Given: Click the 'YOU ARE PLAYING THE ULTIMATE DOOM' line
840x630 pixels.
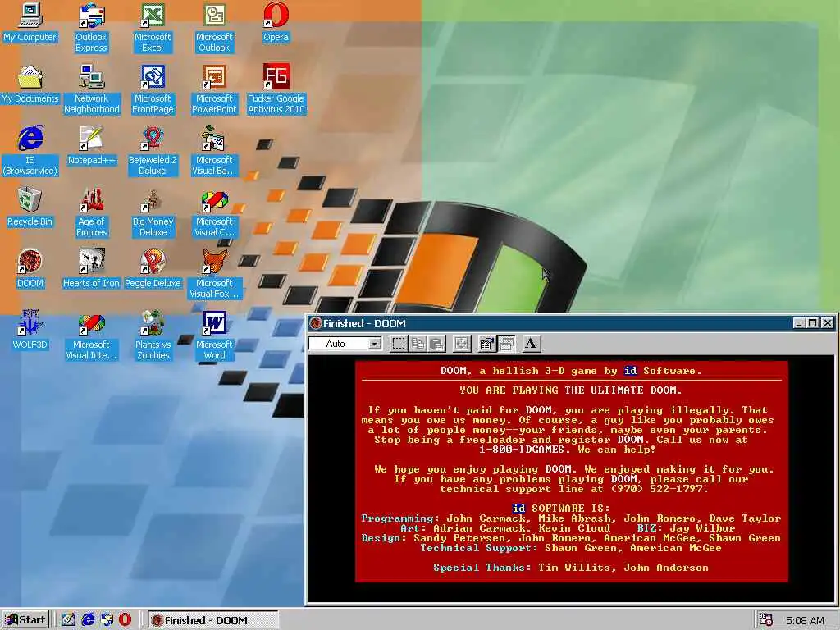Looking at the screenshot, I should [571, 390].
